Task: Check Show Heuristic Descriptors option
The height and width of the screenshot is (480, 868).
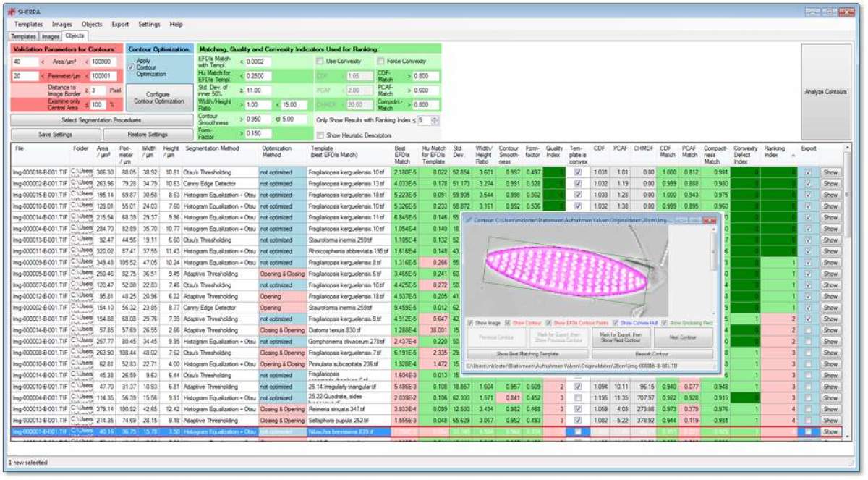Action: [x=320, y=135]
